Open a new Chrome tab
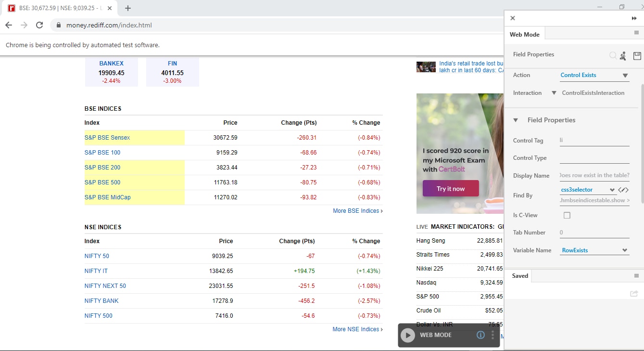This screenshot has width=644, height=351. 128,8
